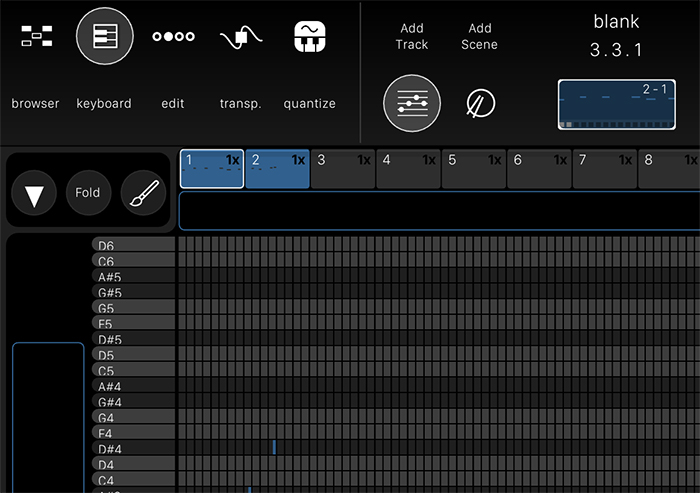Click the G4 piano key
This screenshot has height=493, width=700.
click(x=133, y=416)
